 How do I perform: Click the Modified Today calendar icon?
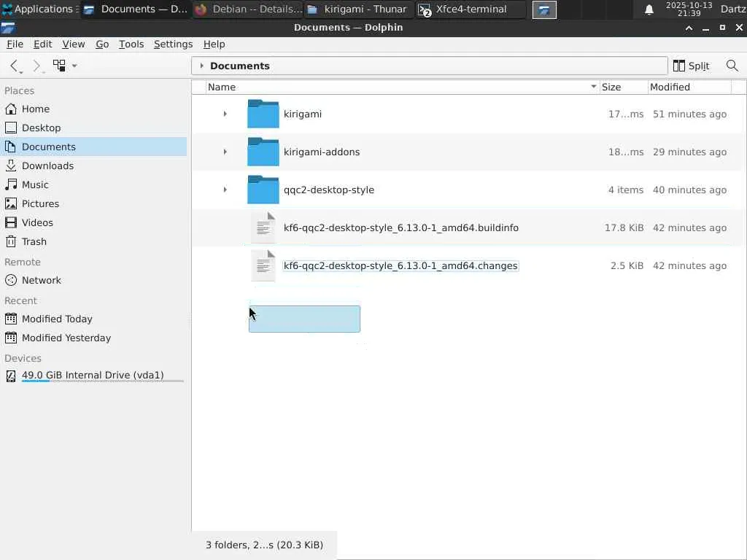pos(11,319)
